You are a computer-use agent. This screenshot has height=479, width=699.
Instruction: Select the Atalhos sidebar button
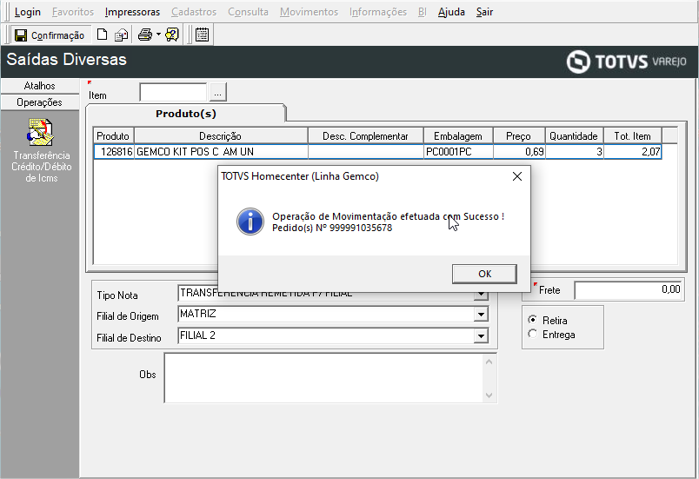click(40, 86)
